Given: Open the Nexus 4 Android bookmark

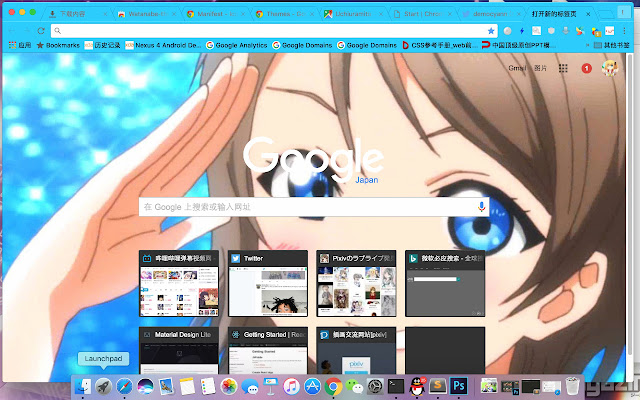Looking at the screenshot, I should (163, 45).
